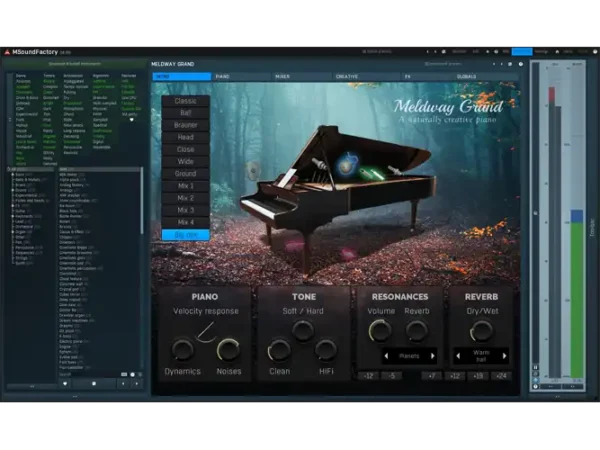Select the silver microphone left of the ball

[320, 165]
